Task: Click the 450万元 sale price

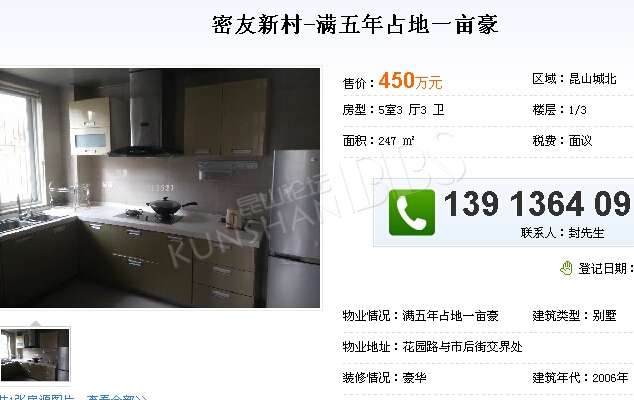Action: point(410,80)
